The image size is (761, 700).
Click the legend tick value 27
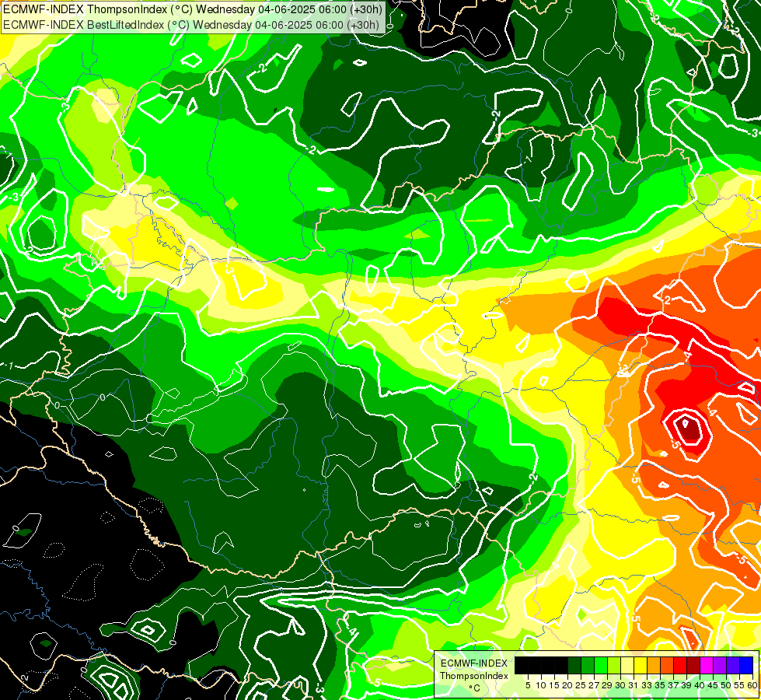(595, 685)
